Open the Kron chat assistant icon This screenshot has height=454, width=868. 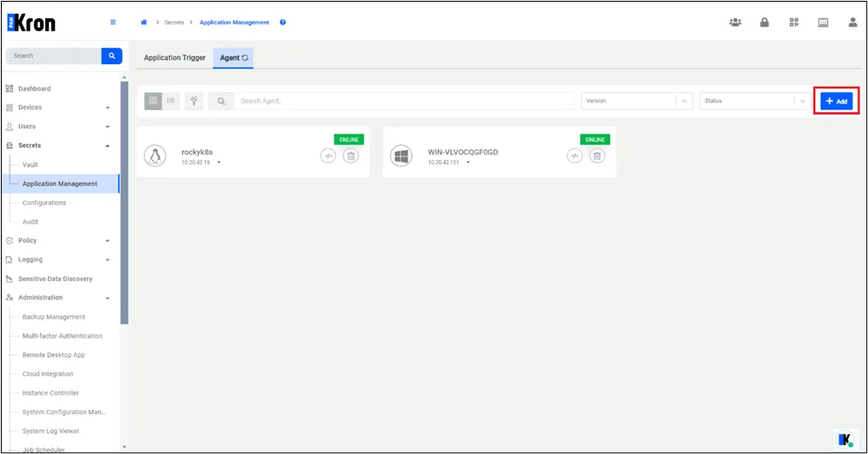coord(845,439)
